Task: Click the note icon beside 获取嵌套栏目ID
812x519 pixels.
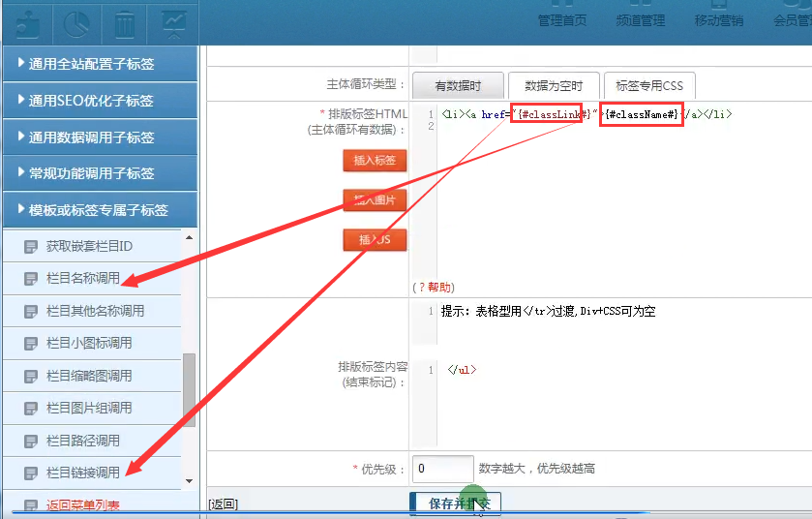Action: (x=31, y=246)
